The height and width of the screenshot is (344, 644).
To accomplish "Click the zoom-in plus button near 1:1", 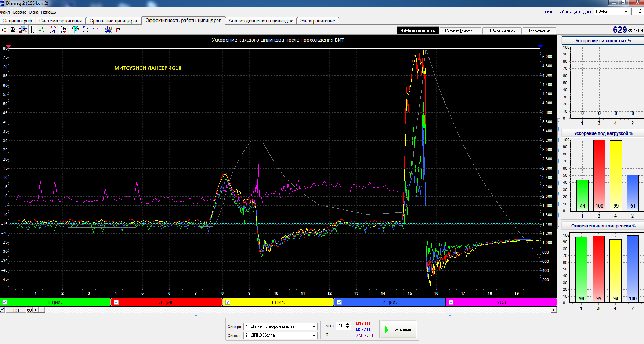I will [x=29, y=310].
